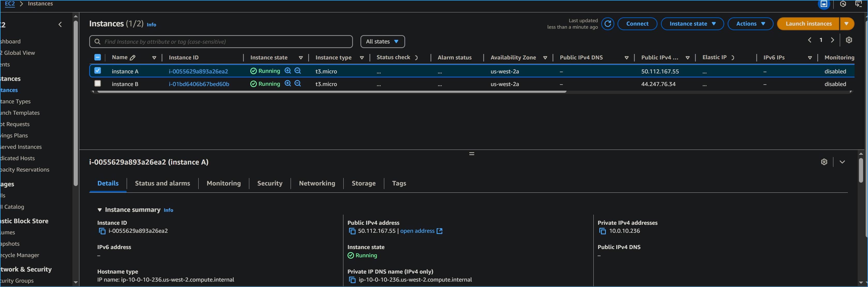Collapse the EC2 left sidebar

pos(60,24)
